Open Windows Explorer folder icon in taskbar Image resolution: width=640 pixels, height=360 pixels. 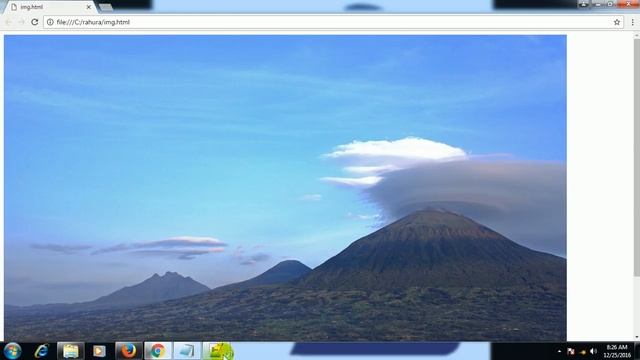(71, 351)
